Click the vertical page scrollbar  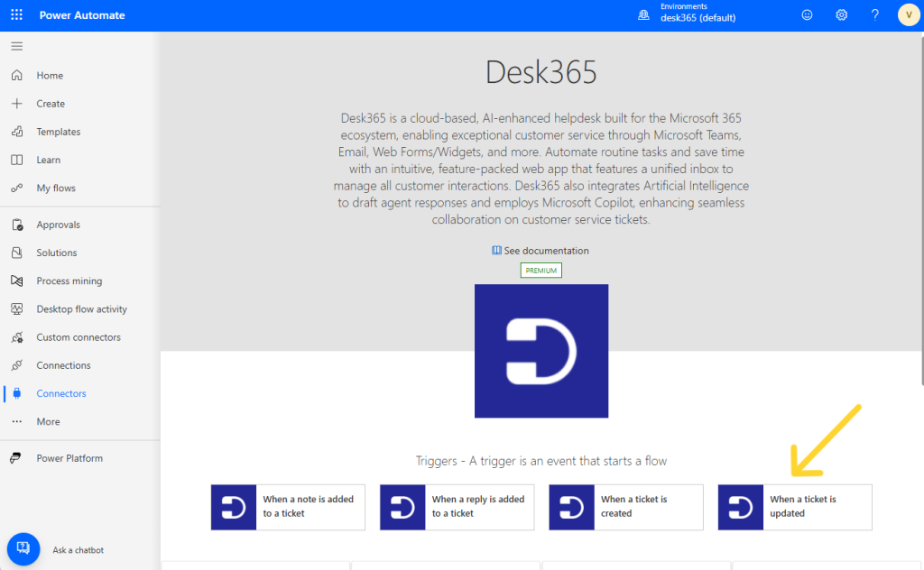pyautogui.click(x=922, y=209)
